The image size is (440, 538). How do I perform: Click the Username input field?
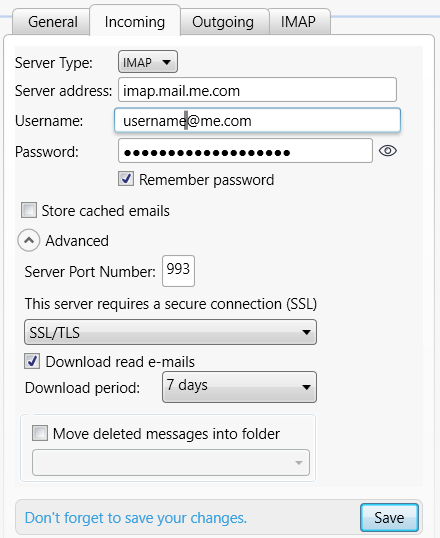(257, 120)
